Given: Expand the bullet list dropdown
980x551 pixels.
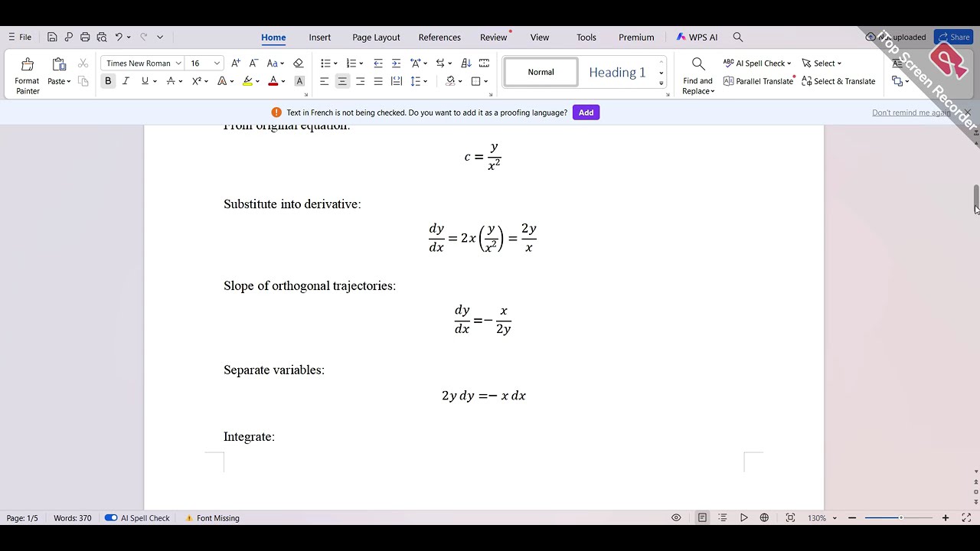Looking at the screenshot, I should [x=335, y=64].
